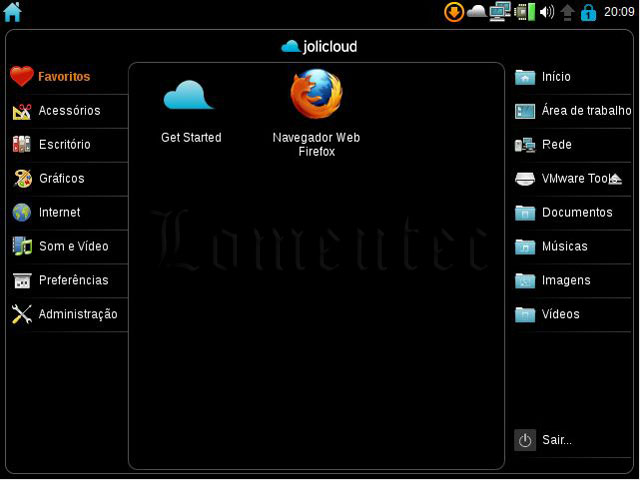This screenshot has width=640, height=480.
Task: Open the Administração category
Action: tap(69, 314)
